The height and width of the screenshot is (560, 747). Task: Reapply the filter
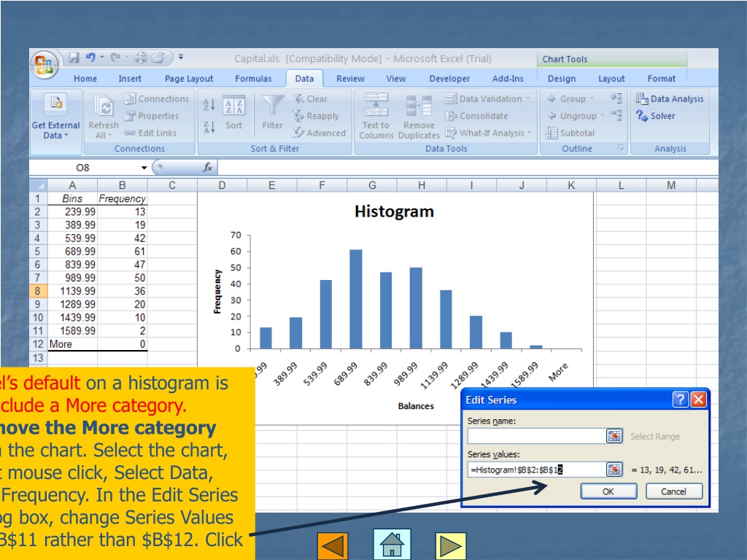[x=316, y=116]
